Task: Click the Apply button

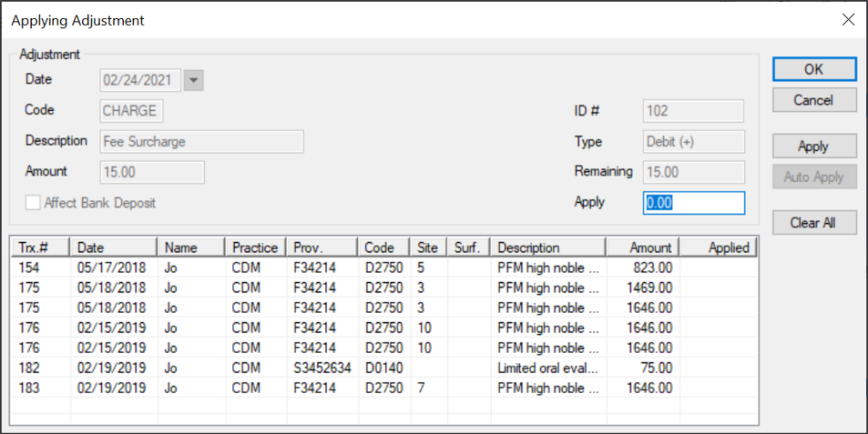Action: pyautogui.click(x=813, y=146)
